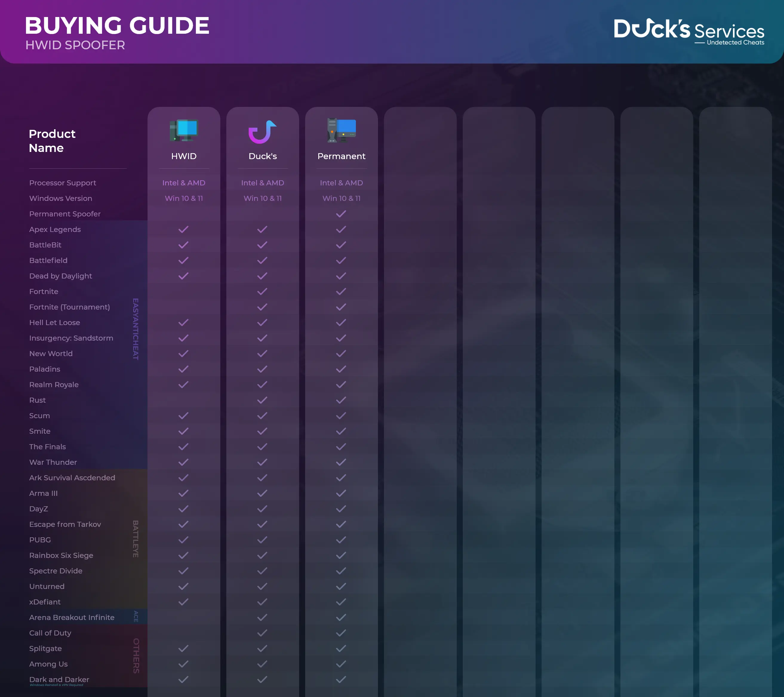Click the Permanent column title
Image resolution: width=784 pixels, height=697 pixels.
pyautogui.click(x=341, y=156)
